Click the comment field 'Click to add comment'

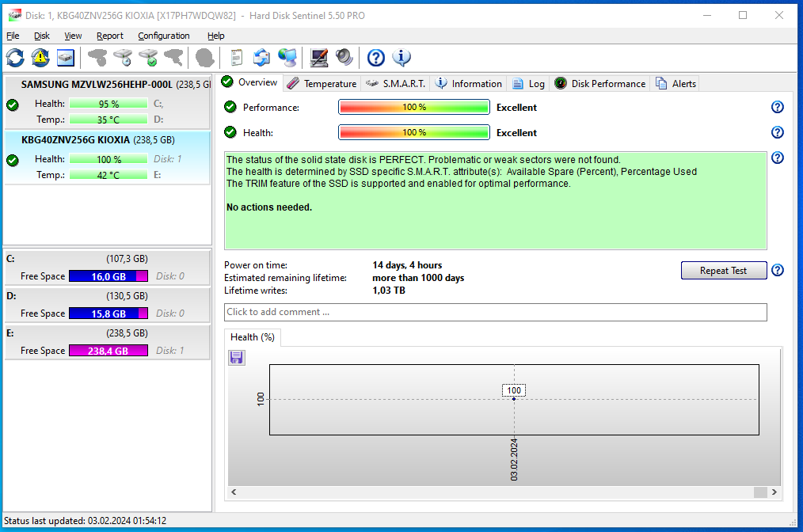(x=495, y=313)
